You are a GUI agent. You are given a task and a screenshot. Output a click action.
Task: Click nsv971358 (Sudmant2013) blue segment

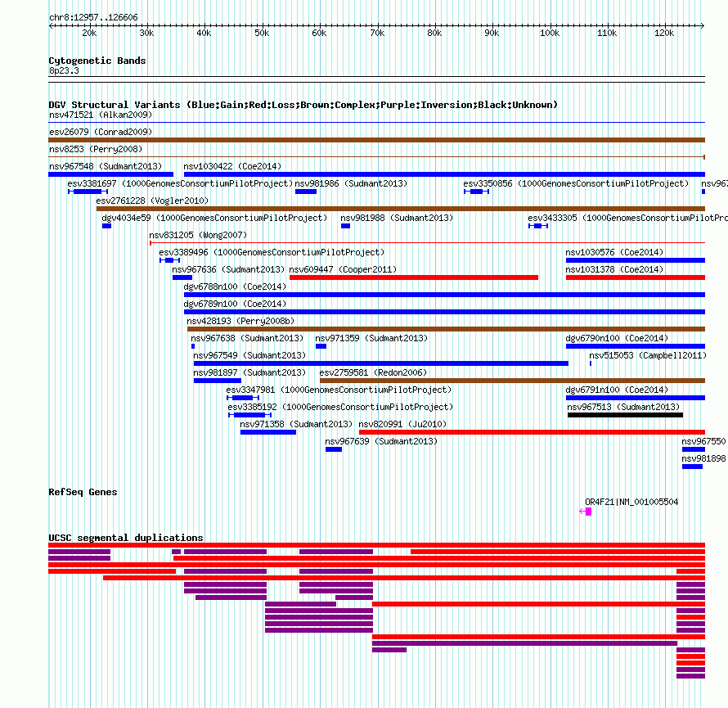[x=268, y=432]
